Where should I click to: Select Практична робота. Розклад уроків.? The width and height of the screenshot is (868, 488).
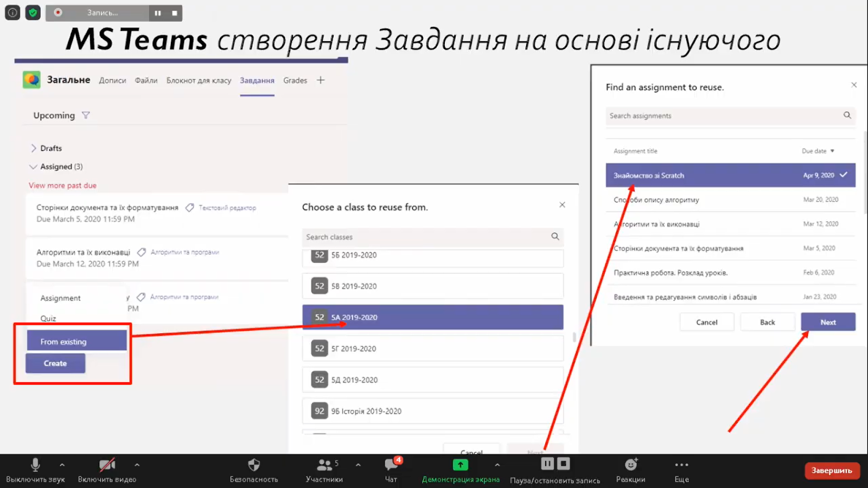(730, 273)
